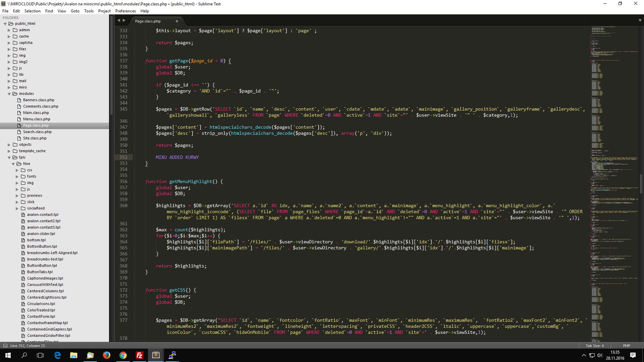The height and width of the screenshot is (362, 644).
Task: Open the Task View taskbar button
Action: [40, 355]
